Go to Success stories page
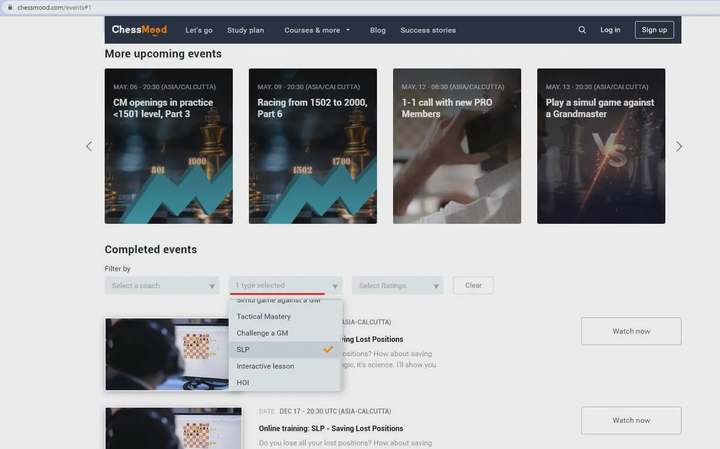 point(428,30)
